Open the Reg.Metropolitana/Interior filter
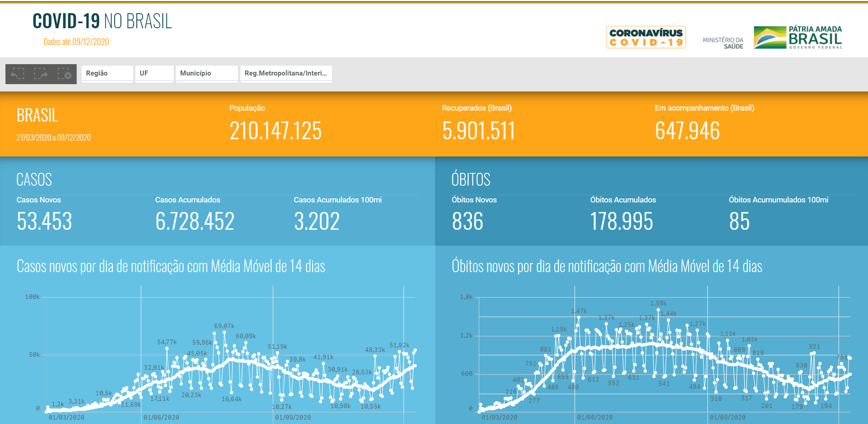This screenshot has width=868, height=424. tap(286, 73)
